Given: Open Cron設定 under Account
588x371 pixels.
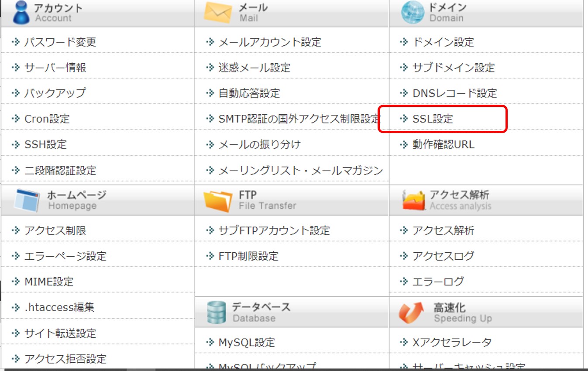Looking at the screenshot, I should coord(47,119).
